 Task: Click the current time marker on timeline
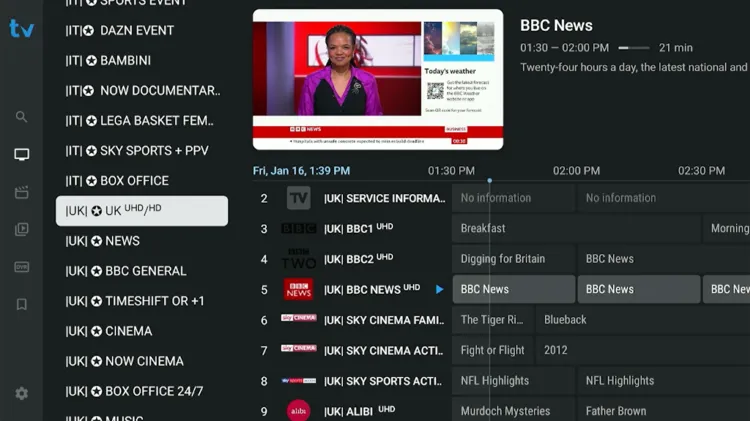click(x=489, y=180)
